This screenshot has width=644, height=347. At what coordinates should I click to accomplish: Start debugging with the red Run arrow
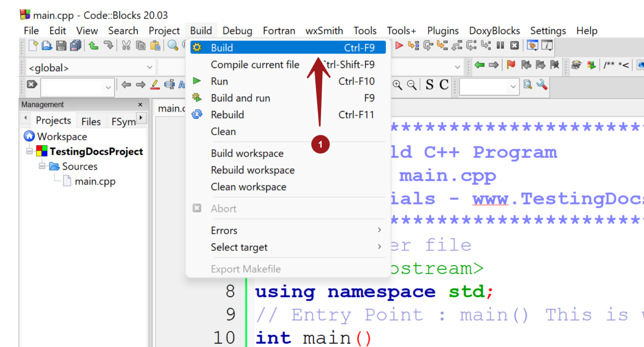[x=398, y=45]
